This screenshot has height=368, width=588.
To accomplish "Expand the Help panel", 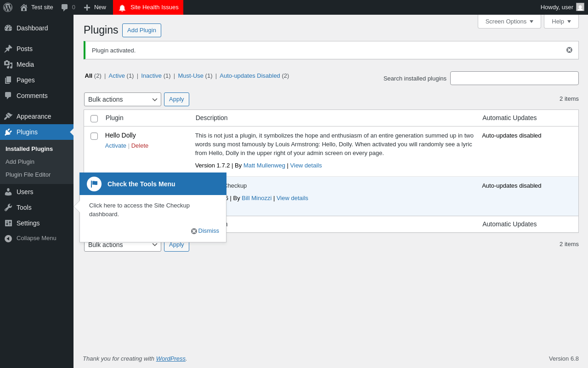I will click(561, 21).
